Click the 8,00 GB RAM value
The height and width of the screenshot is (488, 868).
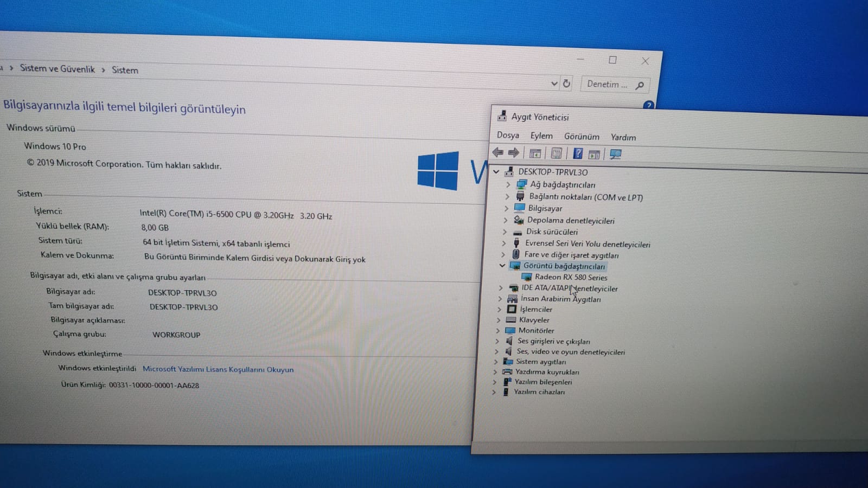pos(155,228)
